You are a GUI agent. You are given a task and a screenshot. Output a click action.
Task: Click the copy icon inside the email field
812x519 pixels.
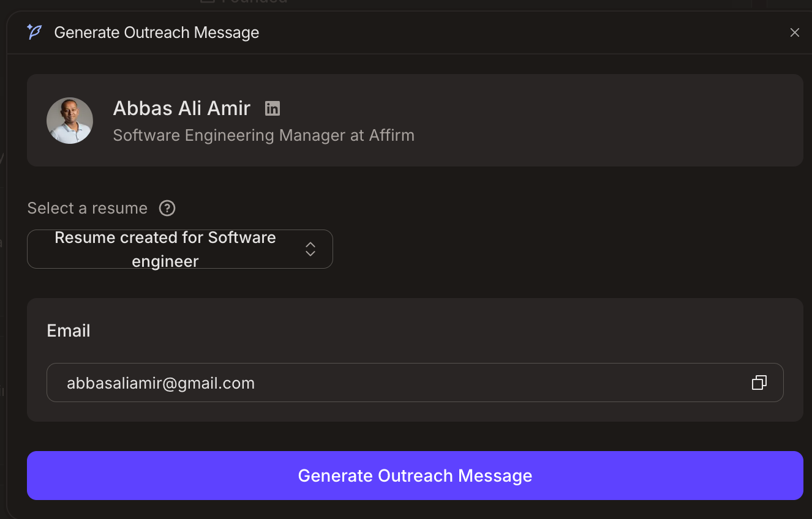pyautogui.click(x=759, y=382)
